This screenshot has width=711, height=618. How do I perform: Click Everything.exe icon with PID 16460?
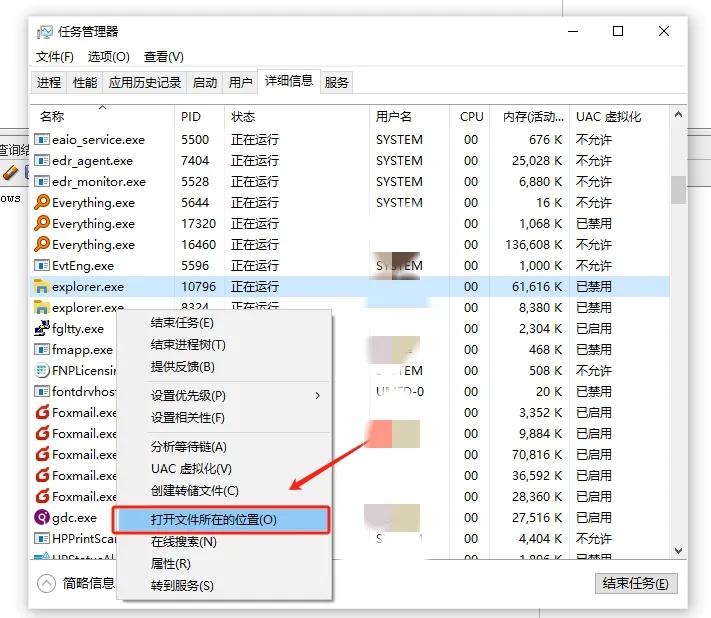42,244
